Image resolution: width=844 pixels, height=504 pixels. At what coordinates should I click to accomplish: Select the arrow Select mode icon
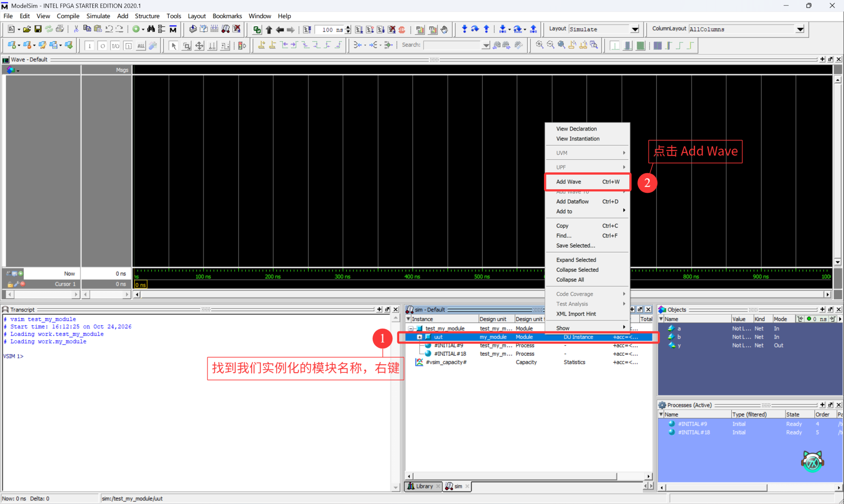click(x=173, y=45)
